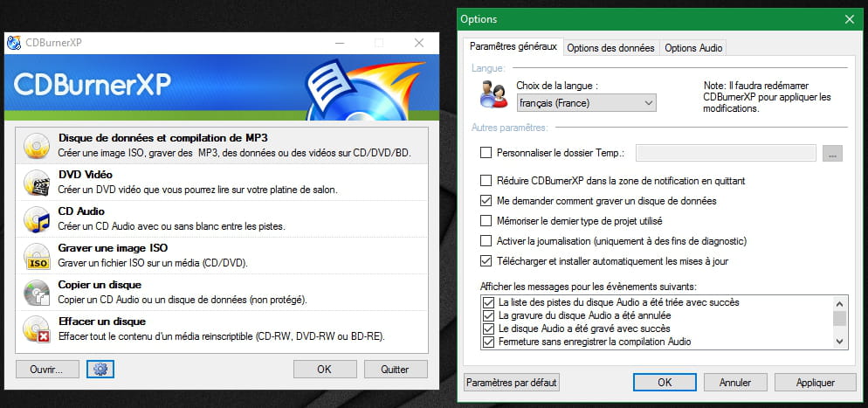Enable Personnaliser le dossier Temp checkbox
The height and width of the screenshot is (408, 868).
coord(486,153)
